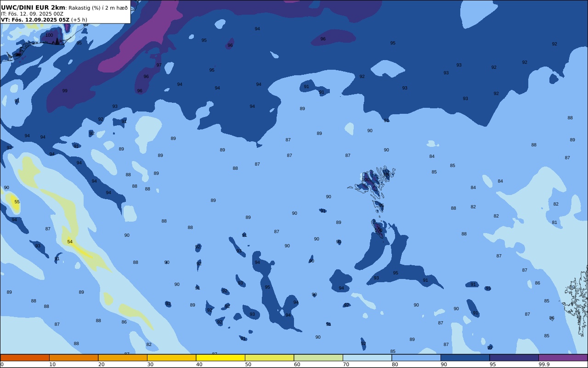
Task: Click the amber 20–30 legend swatch
Action: [x=123, y=357]
